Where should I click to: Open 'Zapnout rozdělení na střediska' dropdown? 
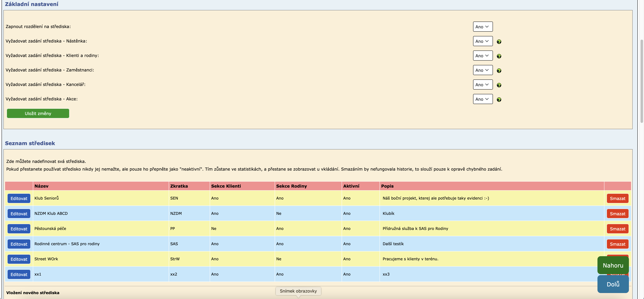[483, 27]
